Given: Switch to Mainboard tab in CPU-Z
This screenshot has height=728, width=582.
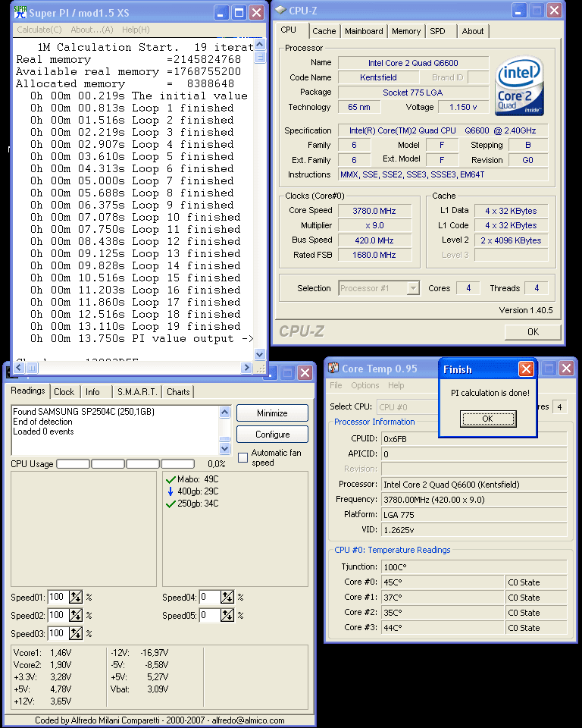Looking at the screenshot, I should (x=364, y=31).
